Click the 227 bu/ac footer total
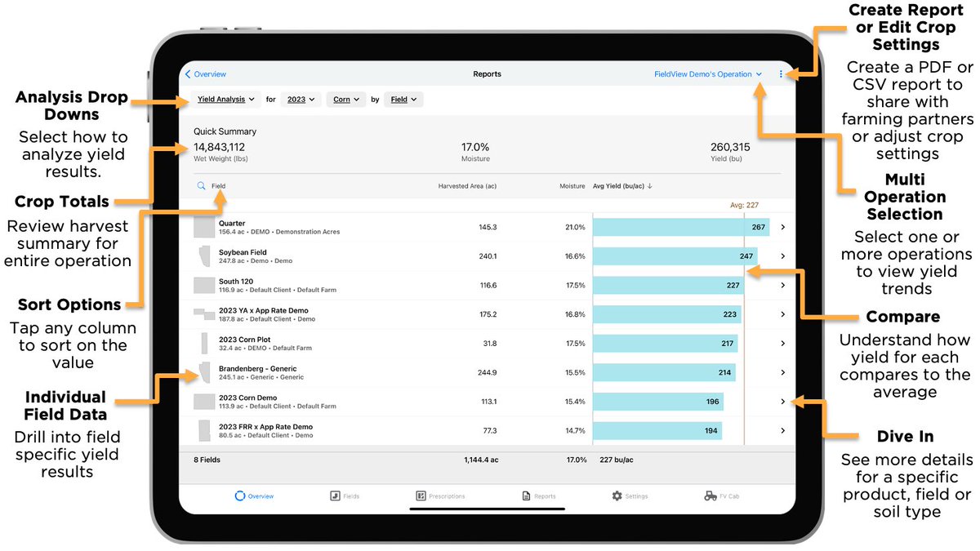The width and height of the screenshot is (980, 551). [x=617, y=460]
